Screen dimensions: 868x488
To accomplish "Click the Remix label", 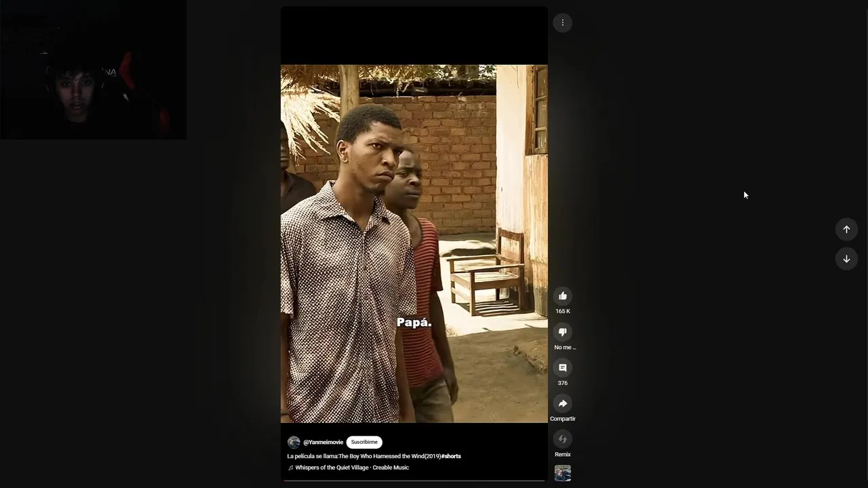I will click(562, 455).
